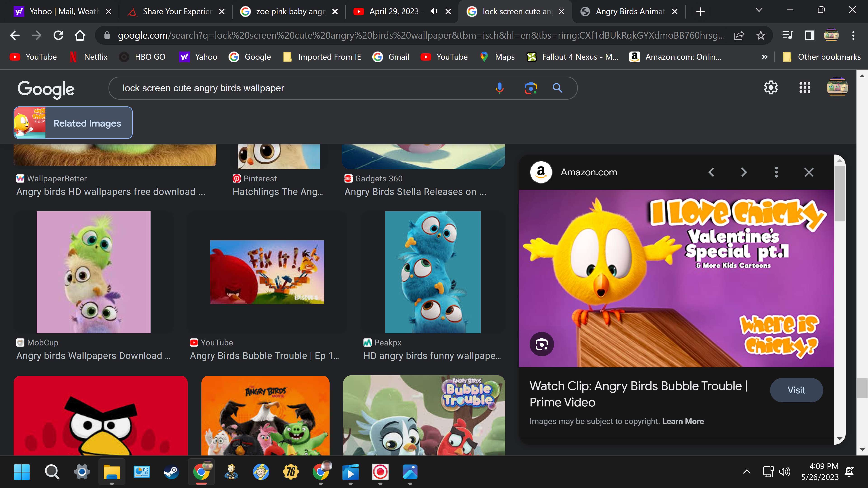The width and height of the screenshot is (868, 488).
Task: Search inside image with Lens button on preview
Action: pyautogui.click(x=542, y=344)
